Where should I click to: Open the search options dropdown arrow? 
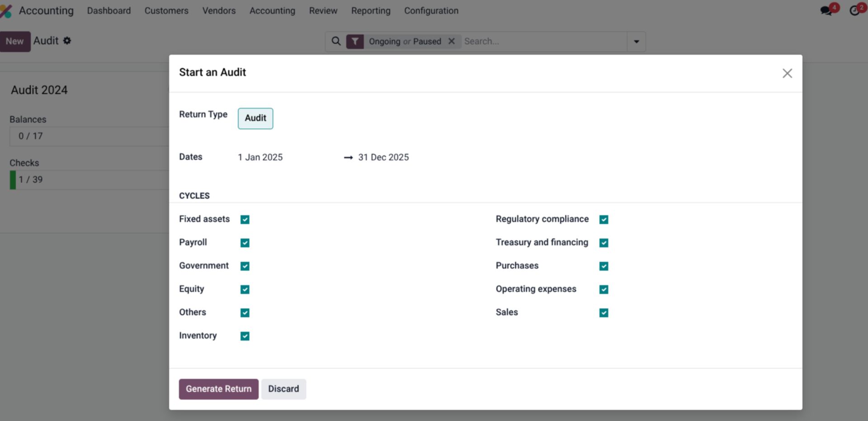pyautogui.click(x=636, y=41)
